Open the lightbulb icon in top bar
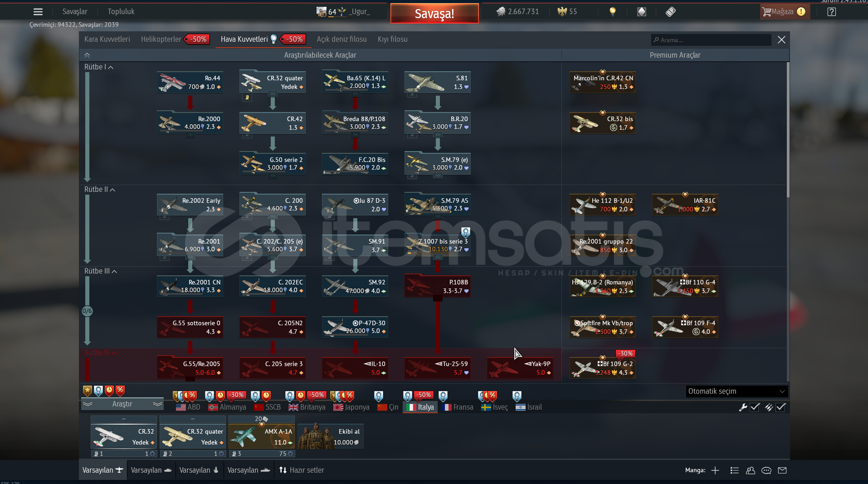Viewport: 868px width, 484px height. 613,12
